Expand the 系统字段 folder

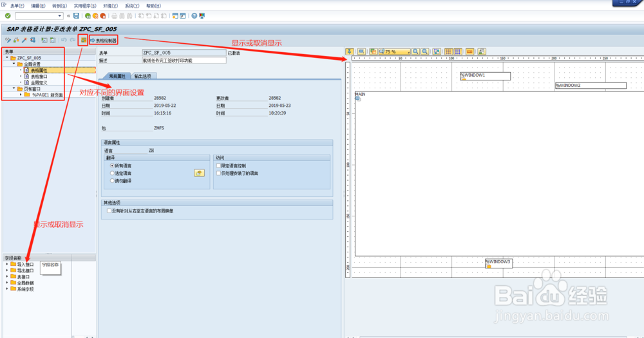coord(7,288)
